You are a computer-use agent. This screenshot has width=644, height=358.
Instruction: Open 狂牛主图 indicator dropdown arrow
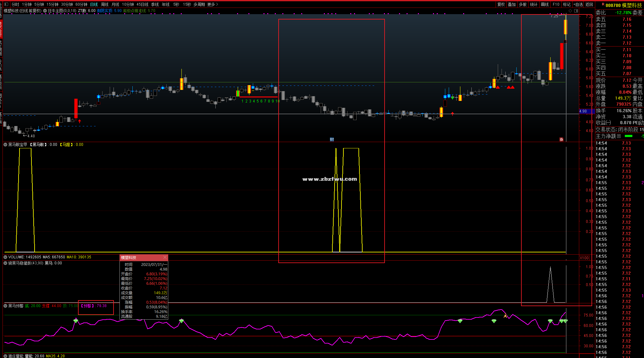(x=45, y=11)
